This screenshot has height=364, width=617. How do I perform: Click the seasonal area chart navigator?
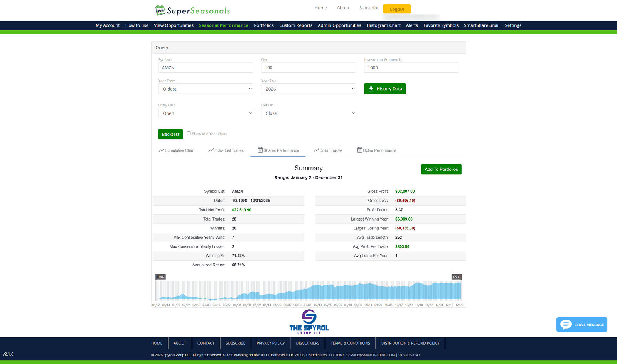click(x=308, y=290)
